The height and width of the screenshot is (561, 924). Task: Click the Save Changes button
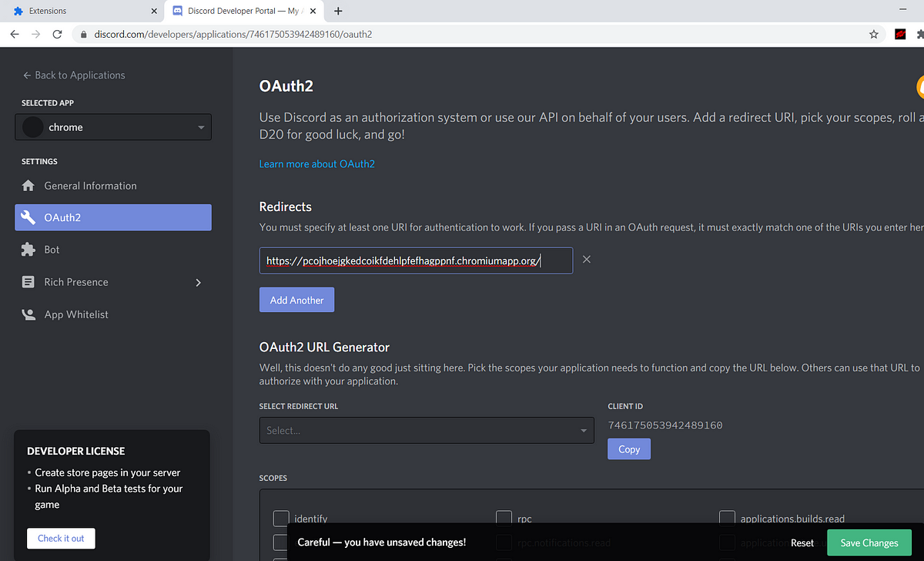[869, 543]
